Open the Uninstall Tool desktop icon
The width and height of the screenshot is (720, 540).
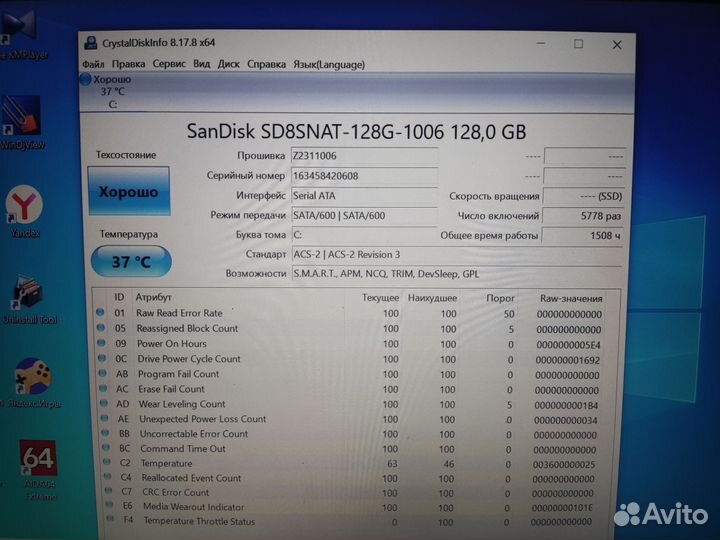point(29,299)
